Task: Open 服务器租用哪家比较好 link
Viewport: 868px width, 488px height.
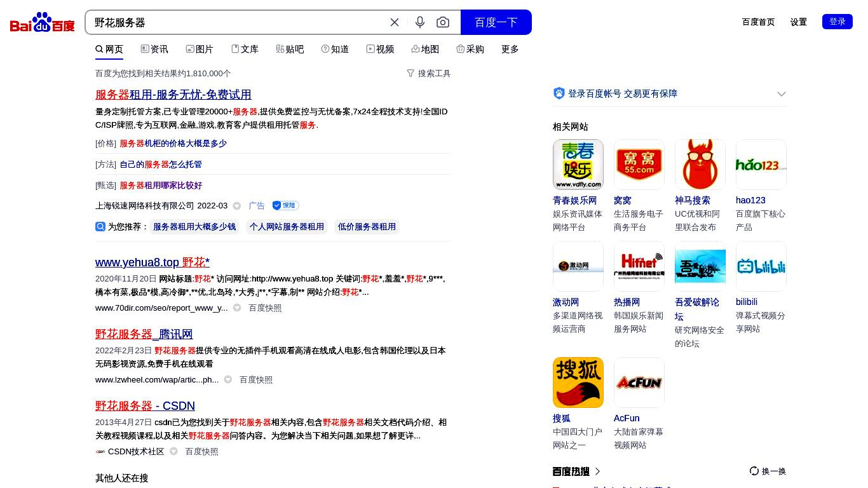Action: (161, 186)
